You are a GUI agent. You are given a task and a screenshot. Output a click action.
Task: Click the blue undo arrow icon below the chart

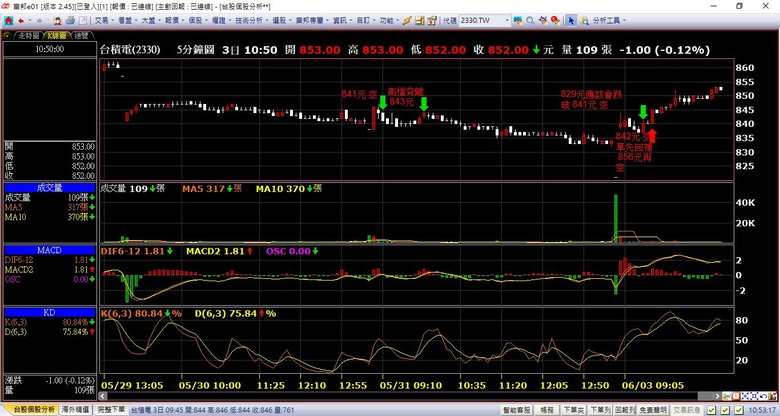click(x=763, y=396)
